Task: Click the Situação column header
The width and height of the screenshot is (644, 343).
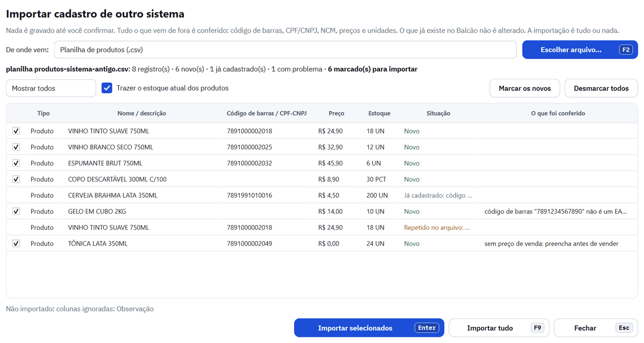Action: [x=438, y=114]
